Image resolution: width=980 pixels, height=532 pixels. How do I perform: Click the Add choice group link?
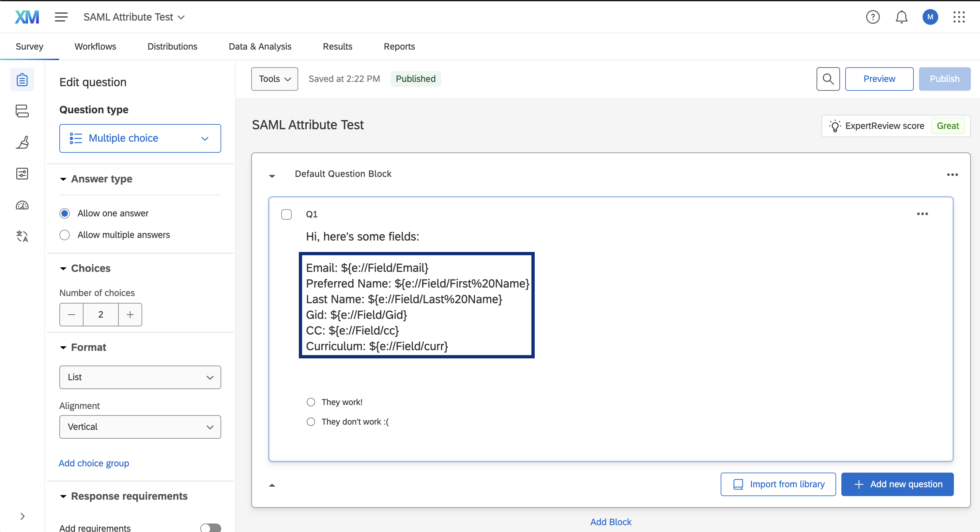pyautogui.click(x=94, y=463)
